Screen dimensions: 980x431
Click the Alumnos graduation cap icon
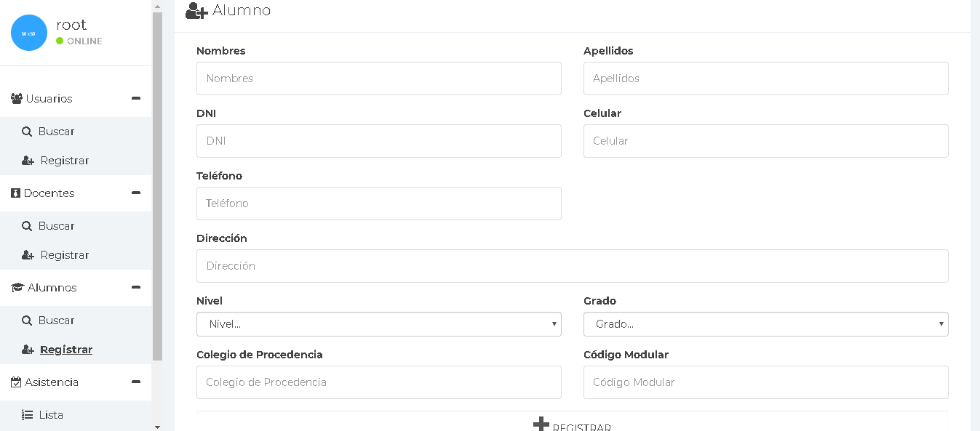pos(17,288)
